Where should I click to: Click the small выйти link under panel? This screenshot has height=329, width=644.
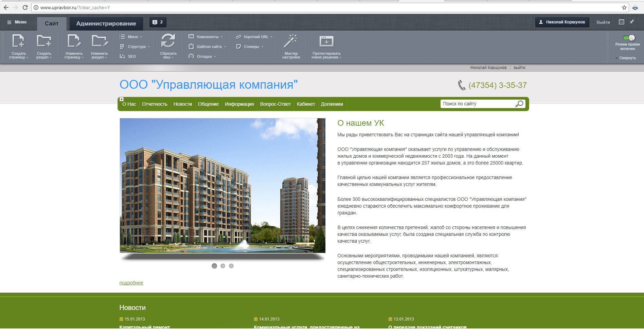519,68
